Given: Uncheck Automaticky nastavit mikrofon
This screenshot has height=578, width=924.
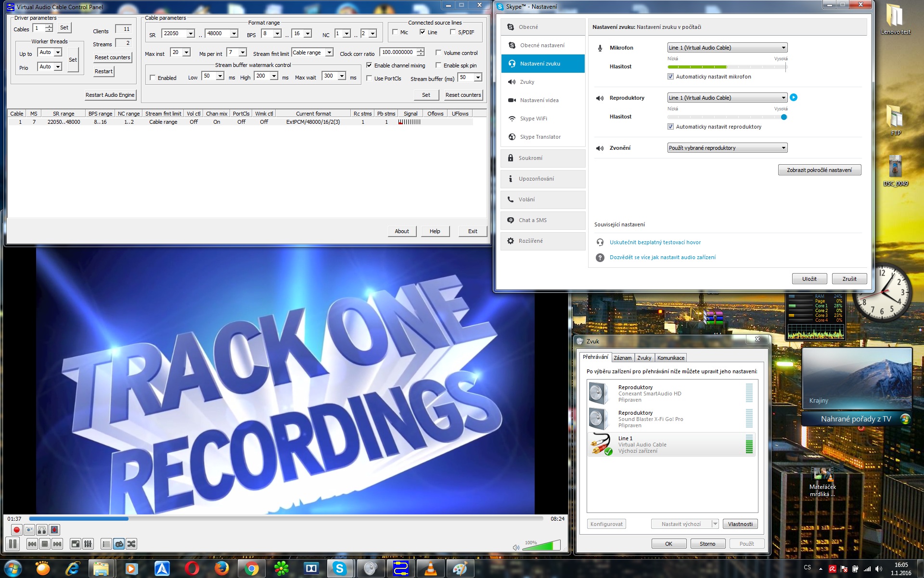Looking at the screenshot, I should point(670,77).
